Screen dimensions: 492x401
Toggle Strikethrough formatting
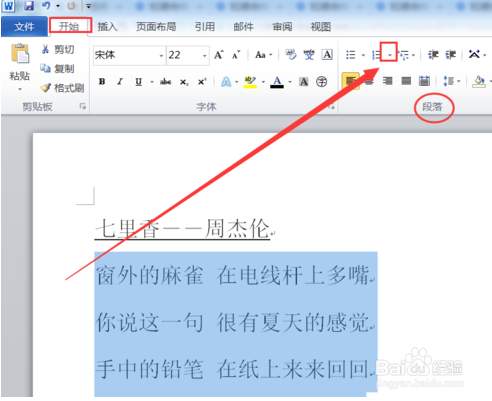[166, 82]
